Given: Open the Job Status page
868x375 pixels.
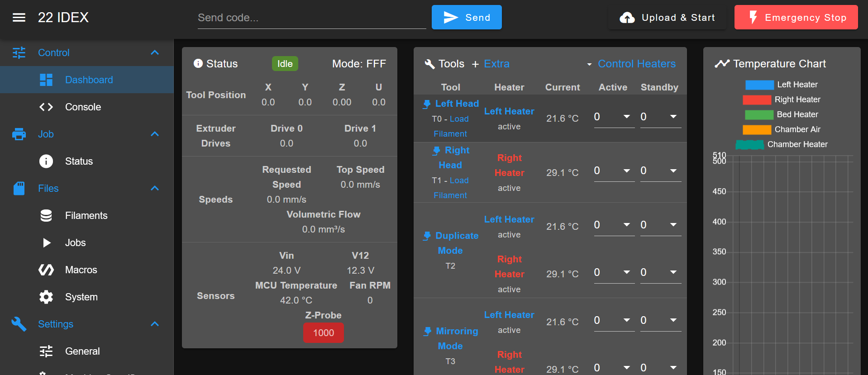Looking at the screenshot, I should [x=79, y=161].
